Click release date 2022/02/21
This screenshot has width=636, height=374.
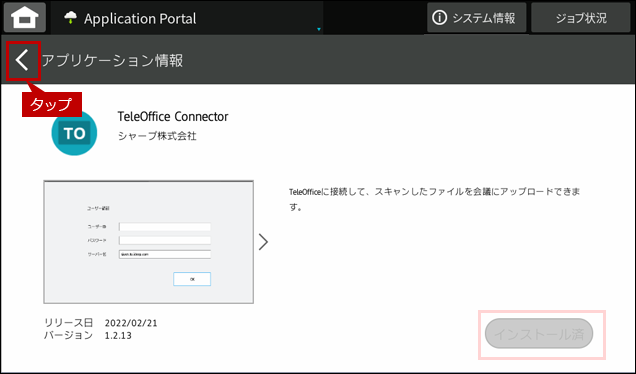pos(131,323)
